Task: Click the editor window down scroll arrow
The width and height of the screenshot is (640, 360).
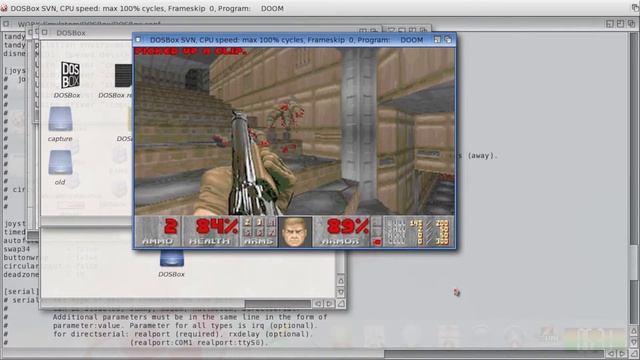Action: (x=635, y=342)
